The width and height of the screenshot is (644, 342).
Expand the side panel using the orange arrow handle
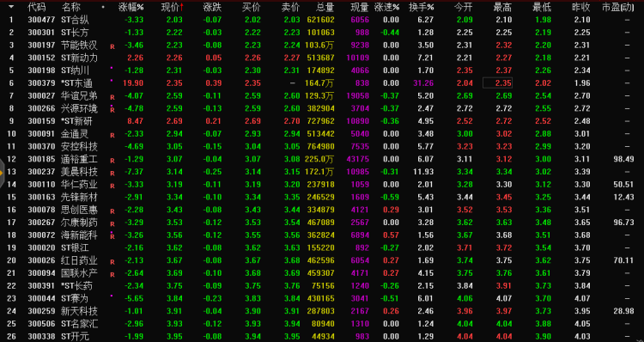(2, 173)
